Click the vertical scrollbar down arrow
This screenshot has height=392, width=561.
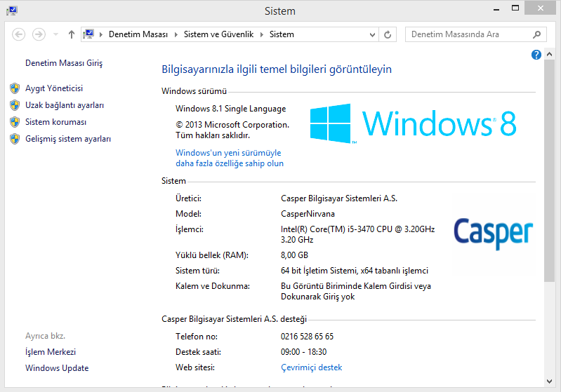click(x=549, y=380)
